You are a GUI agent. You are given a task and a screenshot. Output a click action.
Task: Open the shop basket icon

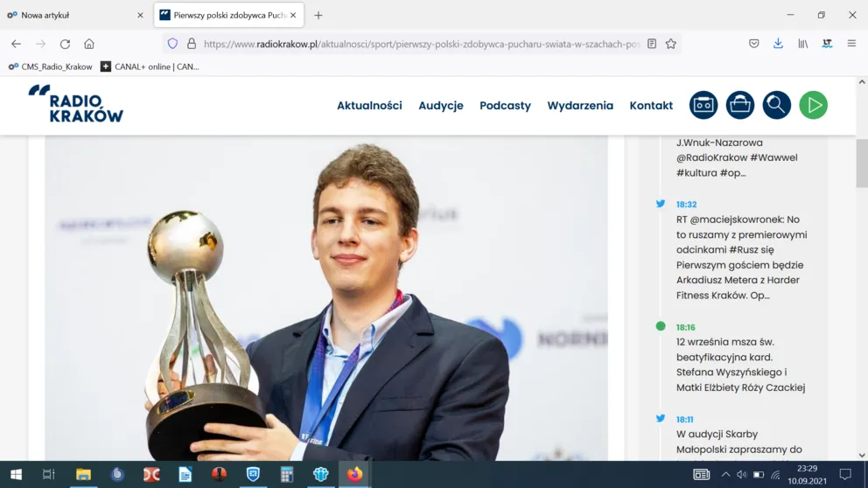[740, 105]
